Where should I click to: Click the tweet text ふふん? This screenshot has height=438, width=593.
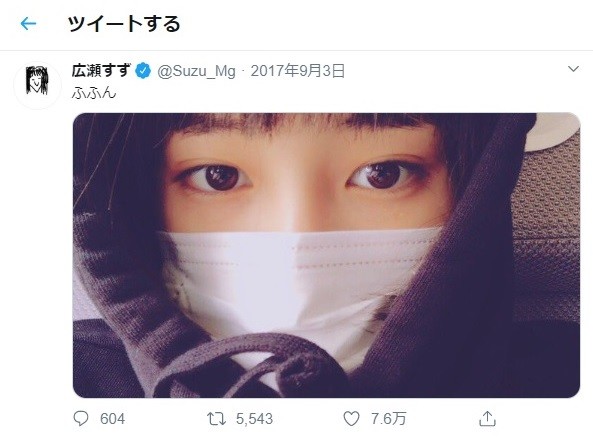pos(94,93)
